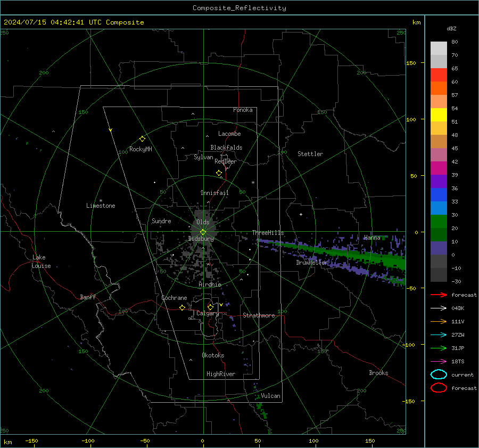Click the Vulcan town label
This screenshot has width=479, height=448.
click(x=271, y=396)
